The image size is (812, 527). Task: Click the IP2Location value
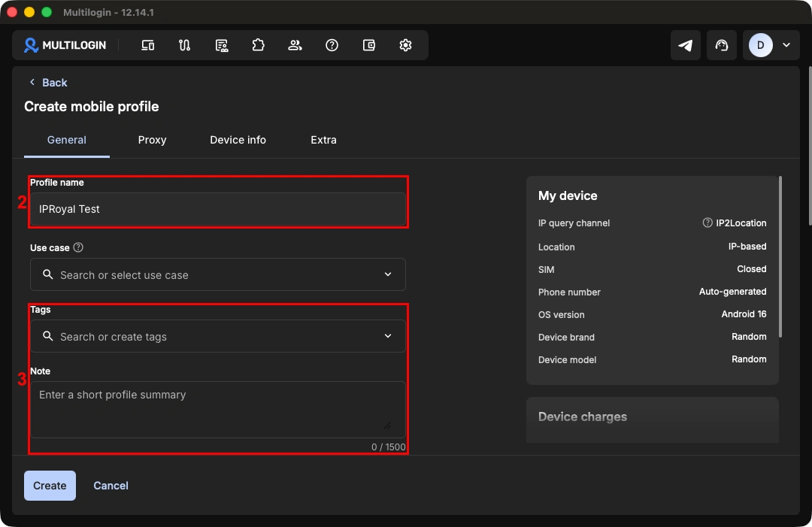click(x=741, y=223)
